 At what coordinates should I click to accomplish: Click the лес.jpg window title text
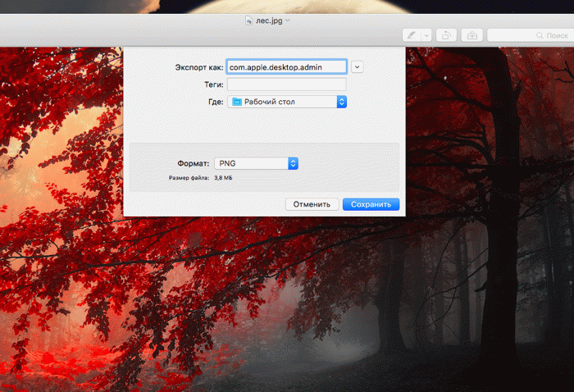269,21
